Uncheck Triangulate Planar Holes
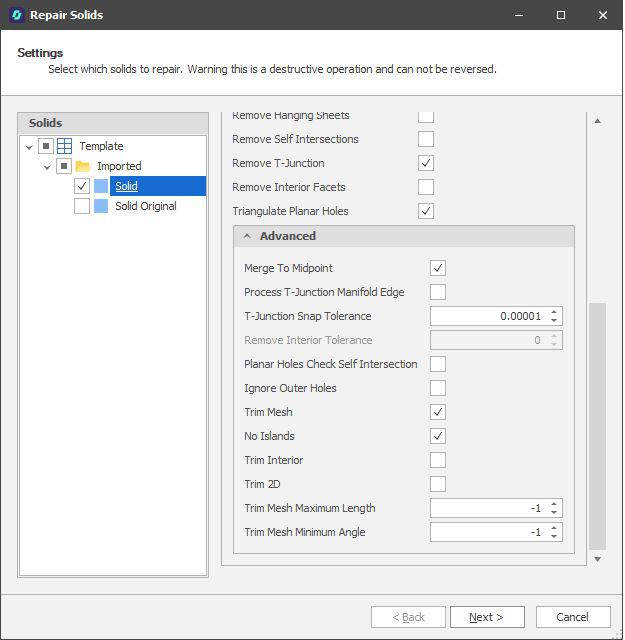The image size is (625, 640). click(426, 211)
